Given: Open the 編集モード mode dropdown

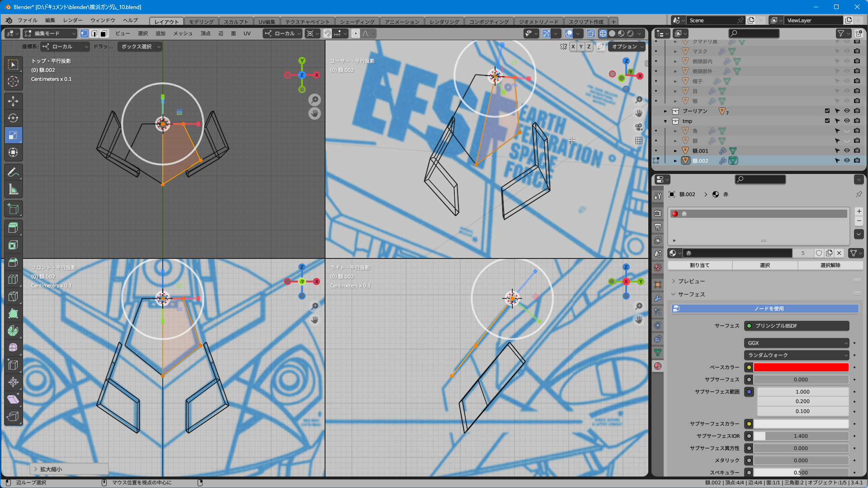Looking at the screenshot, I should pos(50,33).
